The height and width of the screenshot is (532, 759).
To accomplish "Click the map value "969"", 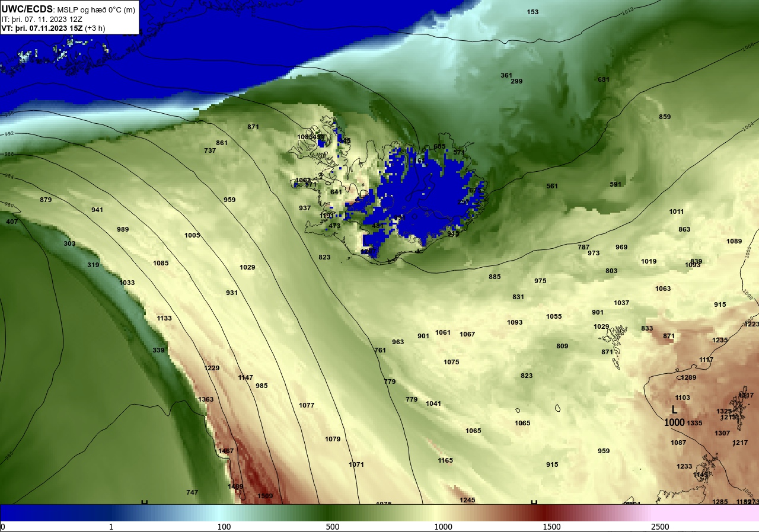I will 621,247.
